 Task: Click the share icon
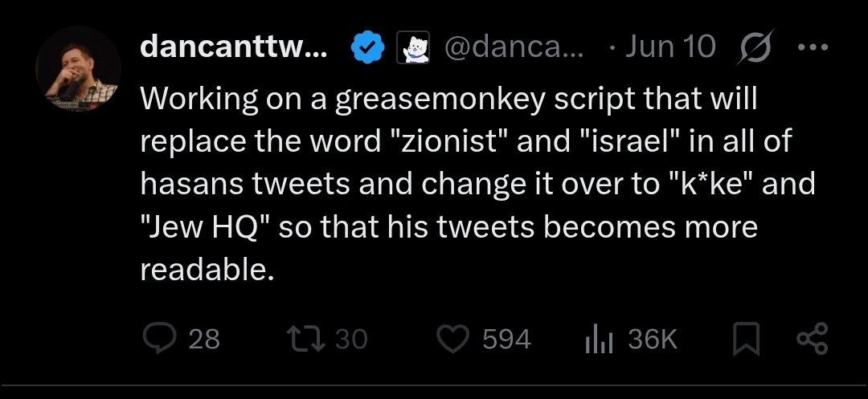pyautogui.click(x=812, y=338)
